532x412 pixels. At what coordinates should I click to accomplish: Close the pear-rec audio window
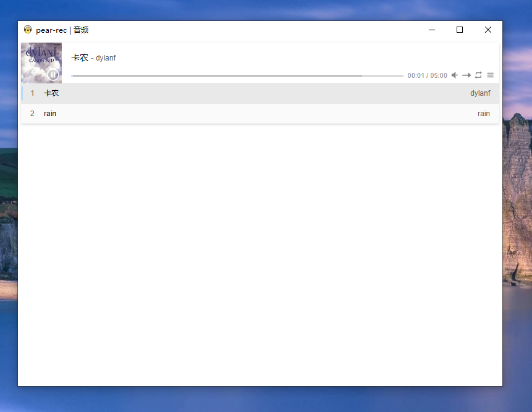488,30
